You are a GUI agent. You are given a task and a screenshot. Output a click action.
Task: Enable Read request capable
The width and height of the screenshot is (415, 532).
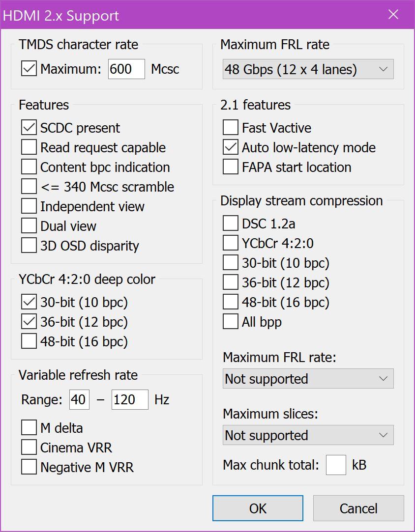29,147
